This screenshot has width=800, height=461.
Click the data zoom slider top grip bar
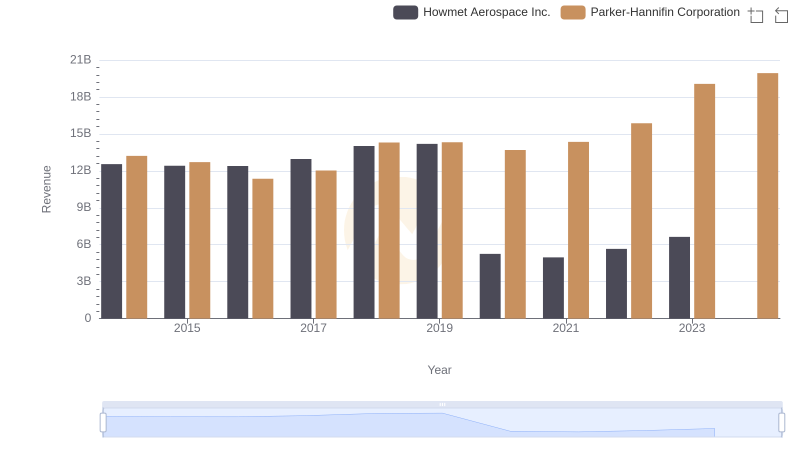tap(442, 404)
